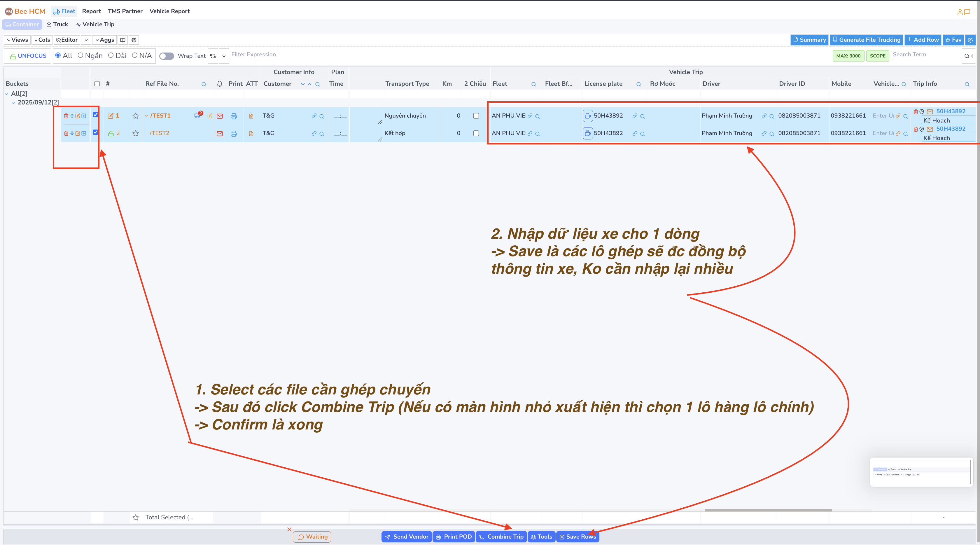Switch to the Vehicle Trip tab

tap(95, 24)
